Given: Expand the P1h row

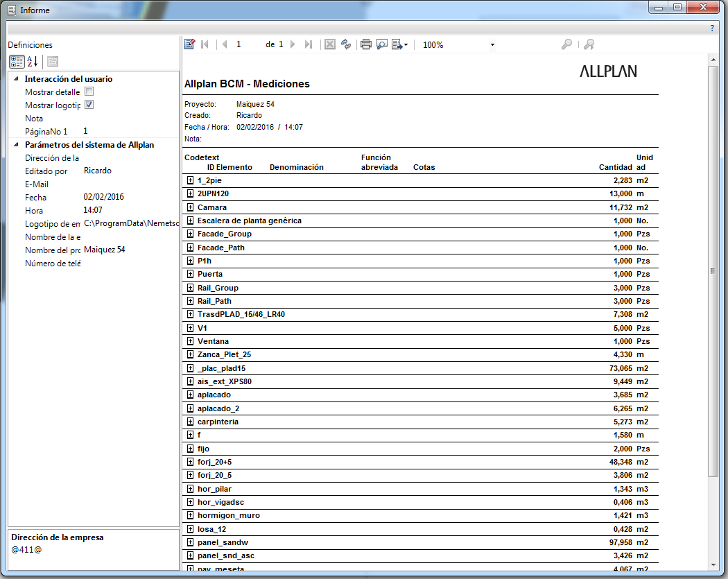Looking at the screenshot, I should pos(190,261).
